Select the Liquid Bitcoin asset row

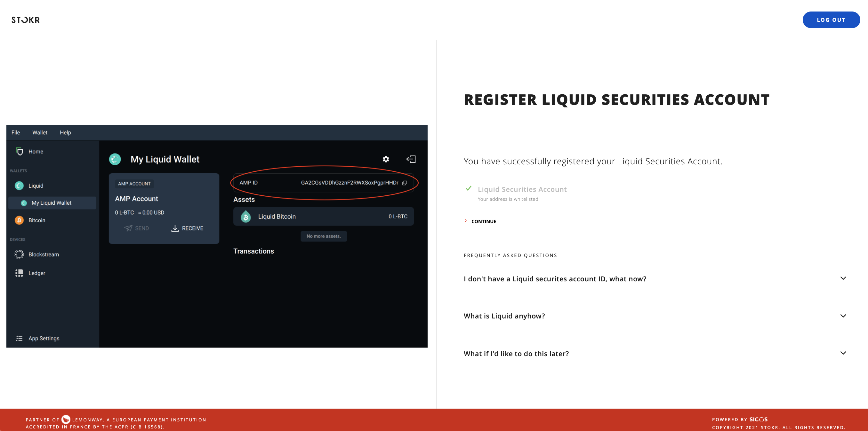pos(324,216)
